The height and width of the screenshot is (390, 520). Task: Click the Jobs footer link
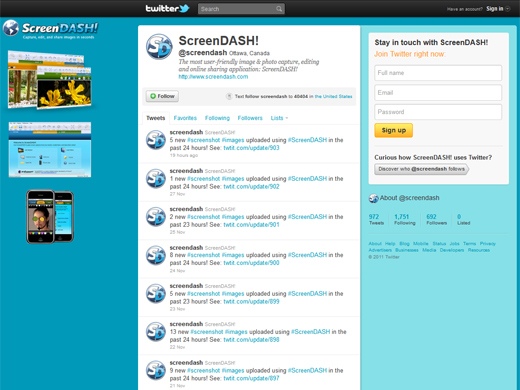click(x=454, y=244)
